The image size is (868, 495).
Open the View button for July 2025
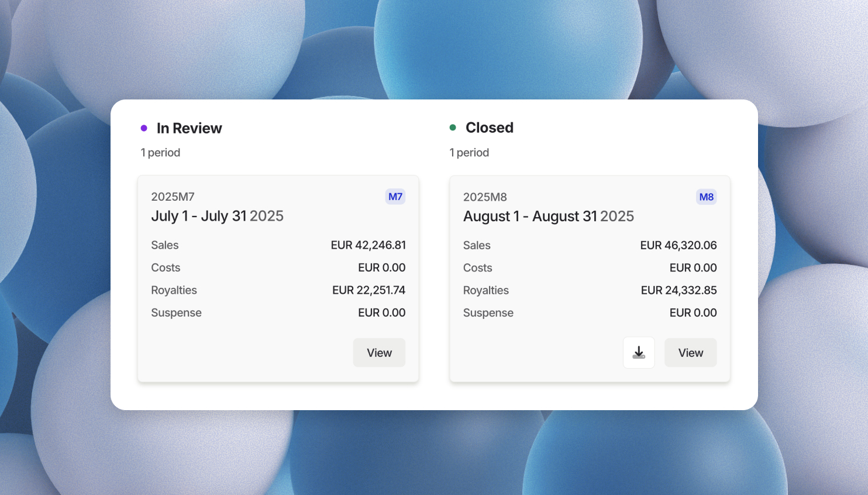379,353
